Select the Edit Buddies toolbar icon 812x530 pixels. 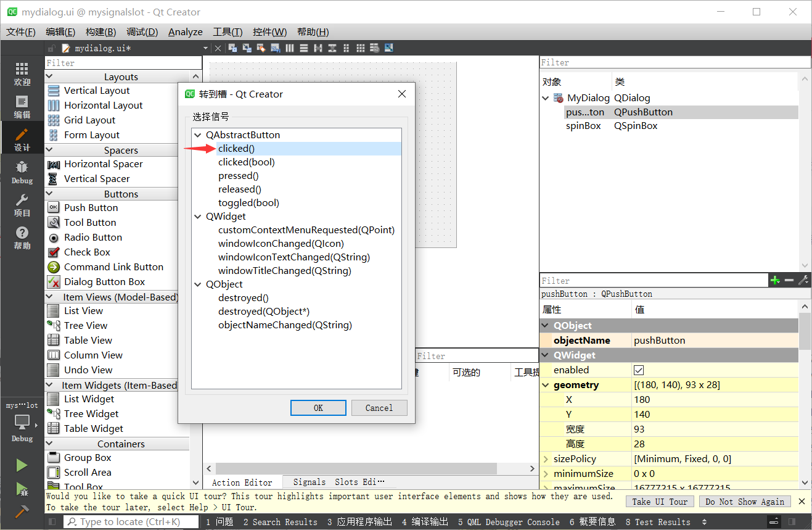point(261,48)
